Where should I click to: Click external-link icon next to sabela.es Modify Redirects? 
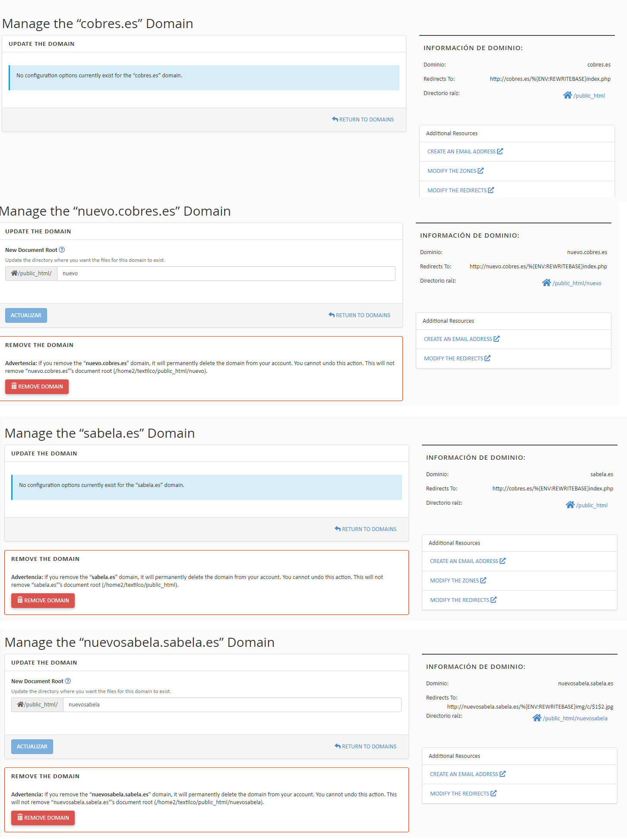494,600
